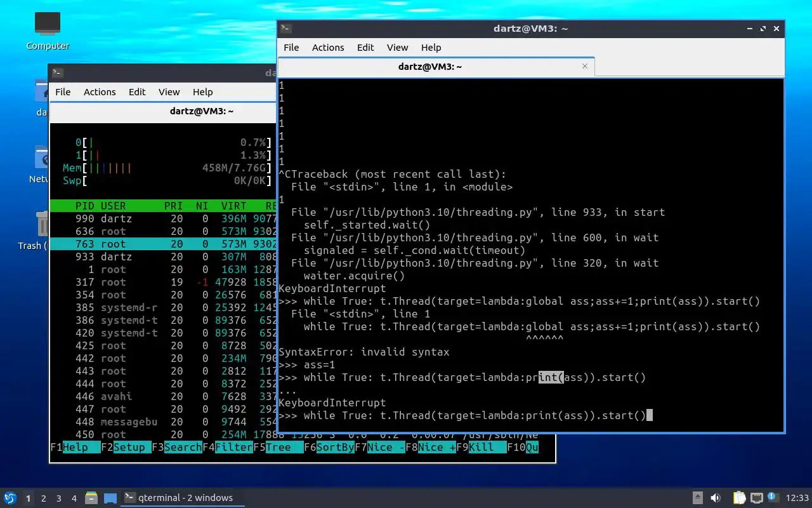Click F6 SortBy in htop footer
The image size is (812, 508).
pyautogui.click(x=329, y=447)
